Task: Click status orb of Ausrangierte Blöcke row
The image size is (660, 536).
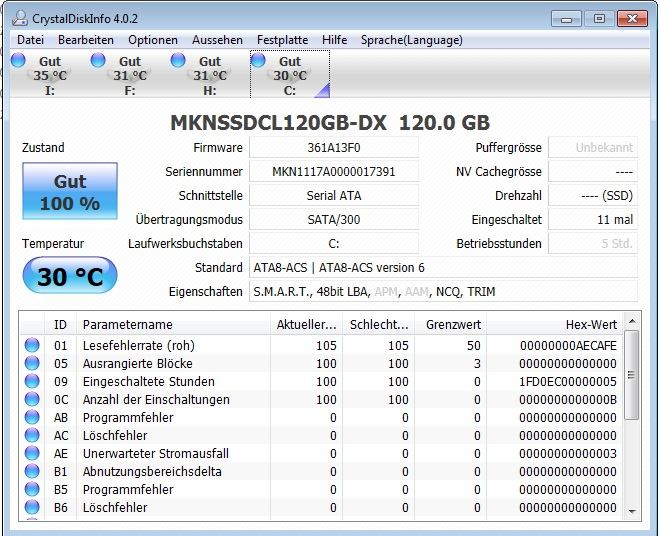Action: pos(32,363)
